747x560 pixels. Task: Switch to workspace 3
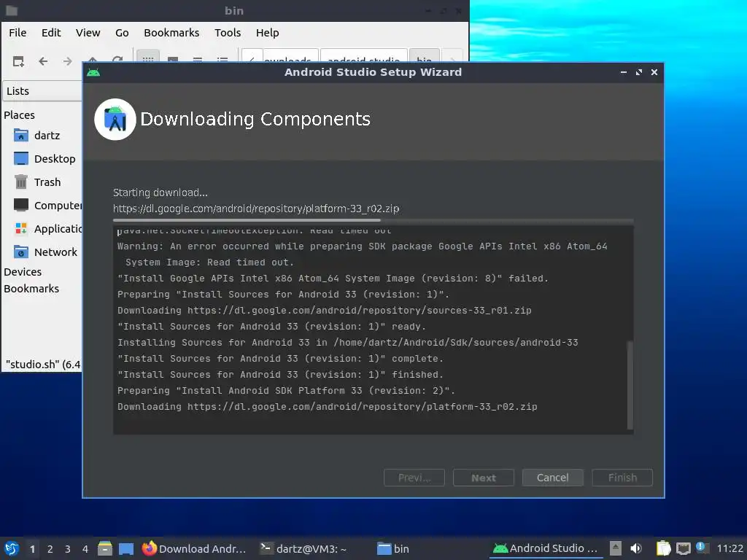click(x=68, y=549)
